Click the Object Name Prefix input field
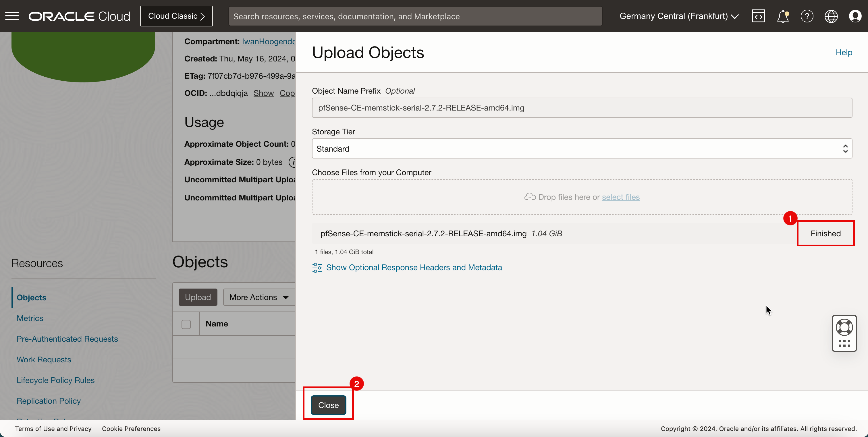 [x=581, y=107]
